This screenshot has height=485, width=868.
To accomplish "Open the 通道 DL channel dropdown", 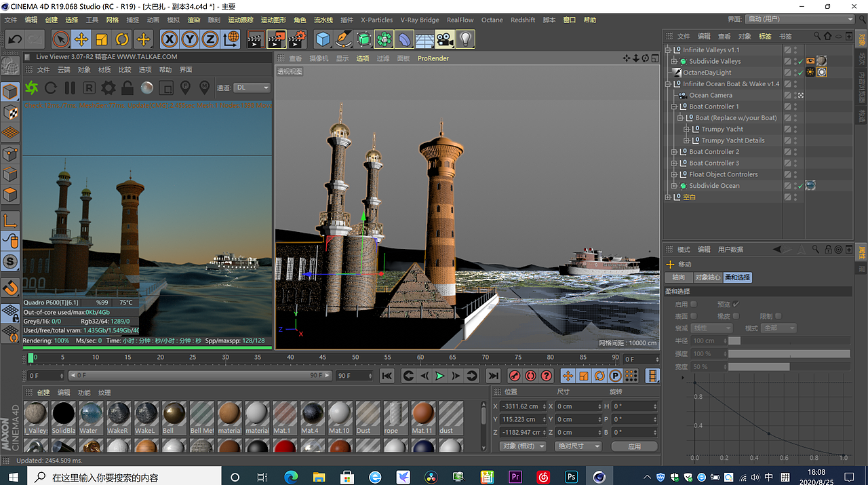I will [x=252, y=88].
